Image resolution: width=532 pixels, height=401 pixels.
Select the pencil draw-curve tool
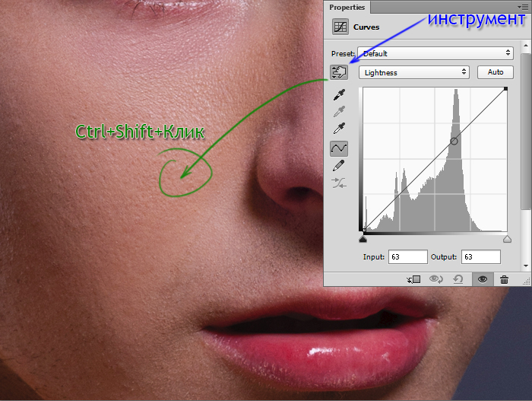tap(339, 165)
